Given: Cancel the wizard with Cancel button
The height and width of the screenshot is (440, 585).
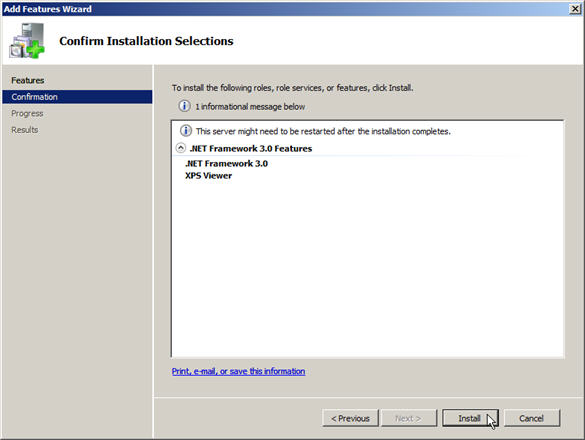Looking at the screenshot, I should coord(532,418).
